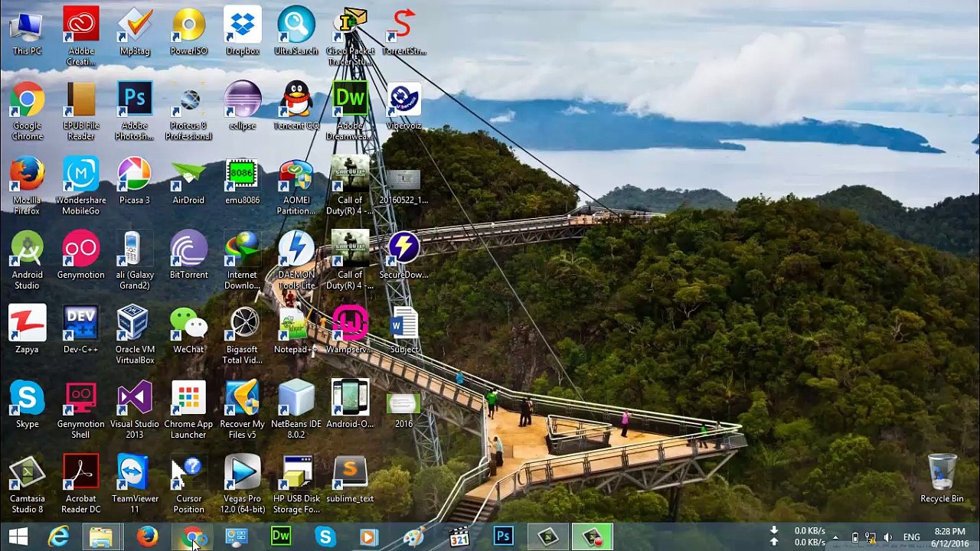Select the Wampserver desktop shortcut
The width and height of the screenshot is (980, 551).
(350, 330)
